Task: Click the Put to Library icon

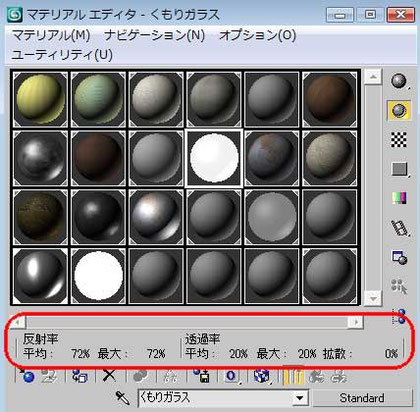Action: point(202,376)
